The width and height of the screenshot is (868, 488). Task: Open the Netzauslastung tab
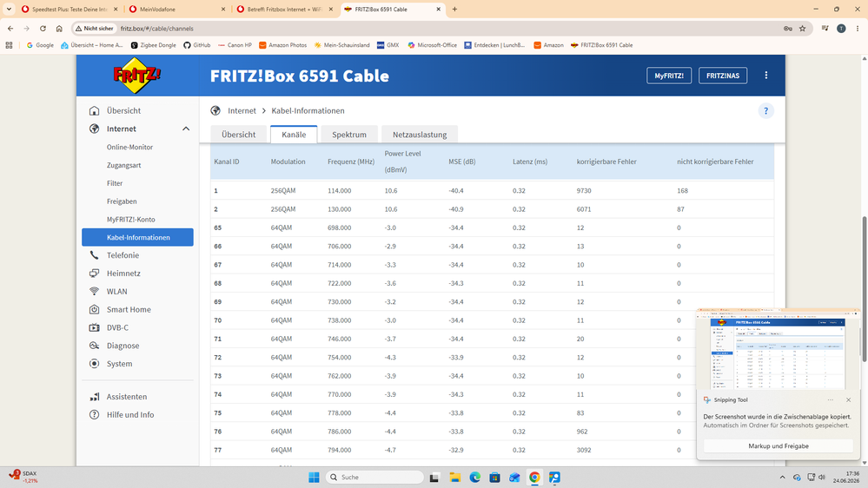tap(420, 135)
